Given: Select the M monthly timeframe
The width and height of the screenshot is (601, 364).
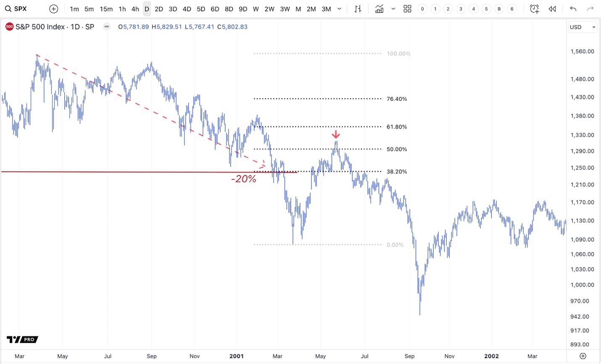Looking at the screenshot, I should pos(298,9).
